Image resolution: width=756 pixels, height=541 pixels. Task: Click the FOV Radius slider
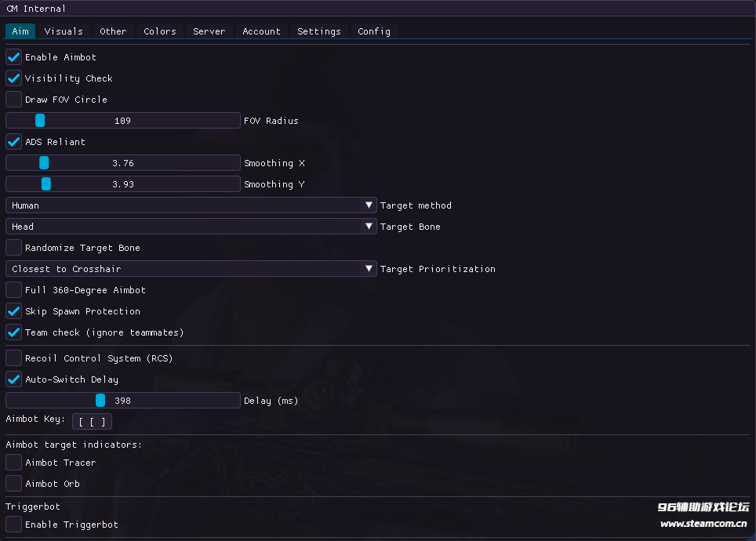click(x=123, y=121)
